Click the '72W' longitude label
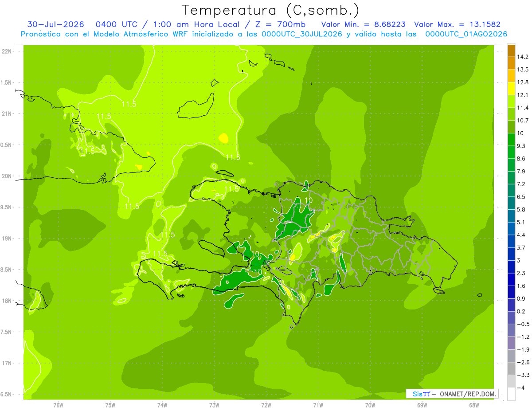 pos(266,405)
